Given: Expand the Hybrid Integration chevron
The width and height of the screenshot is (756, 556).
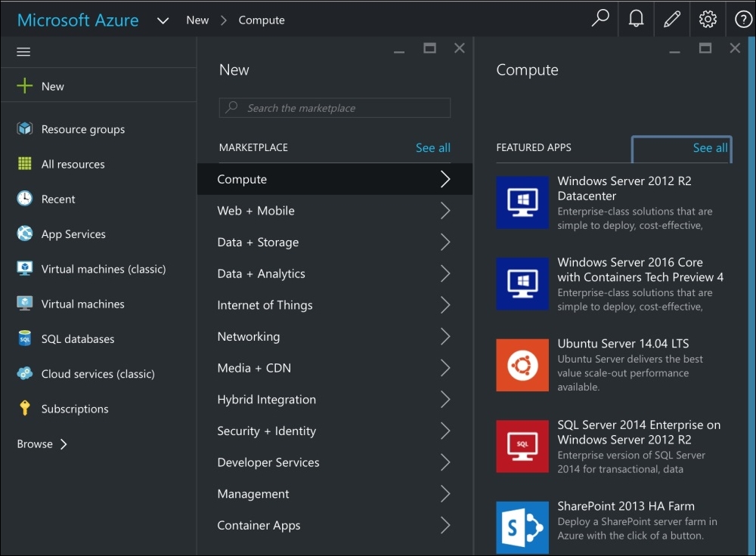Looking at the screenshot, I should pos(445,400).
